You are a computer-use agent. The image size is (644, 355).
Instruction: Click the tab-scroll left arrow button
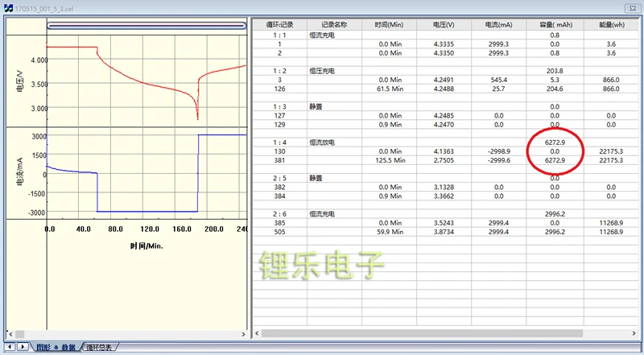[x=10, y=347]
